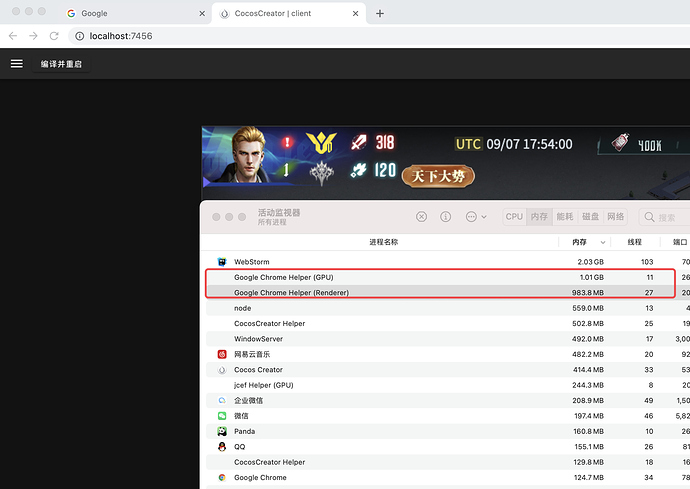690x489 pixels.
Task: Select CocosCreator Helper 129.8 MB row
Action: 448,462
